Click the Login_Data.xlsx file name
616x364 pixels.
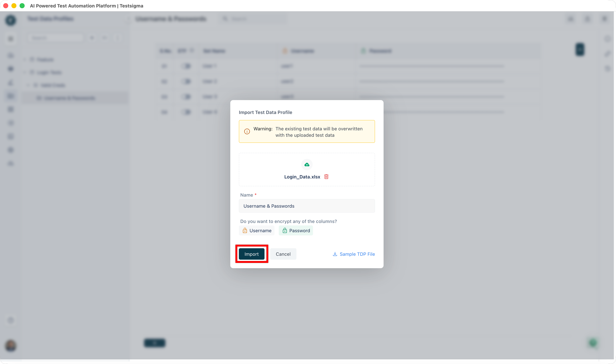pyautogui.click(x=302, y=177)
